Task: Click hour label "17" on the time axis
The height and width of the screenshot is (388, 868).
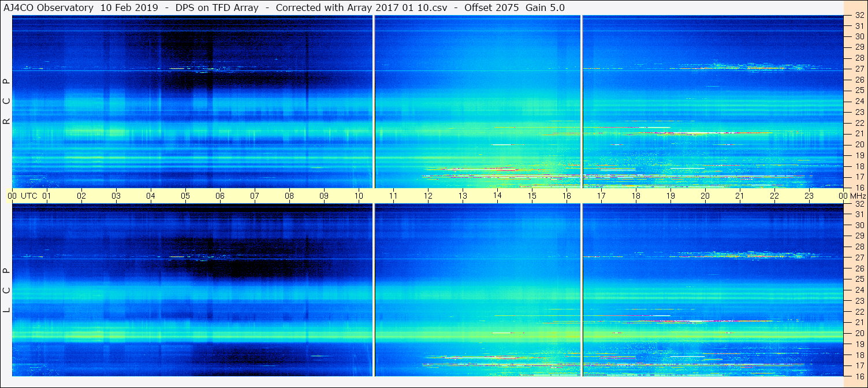Action: click(601, 196)
